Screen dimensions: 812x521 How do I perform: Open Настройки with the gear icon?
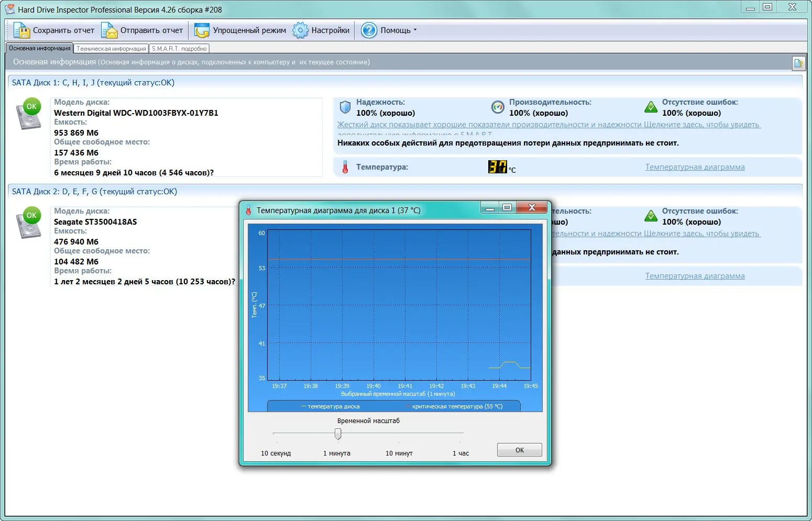[x=300, y=30]
